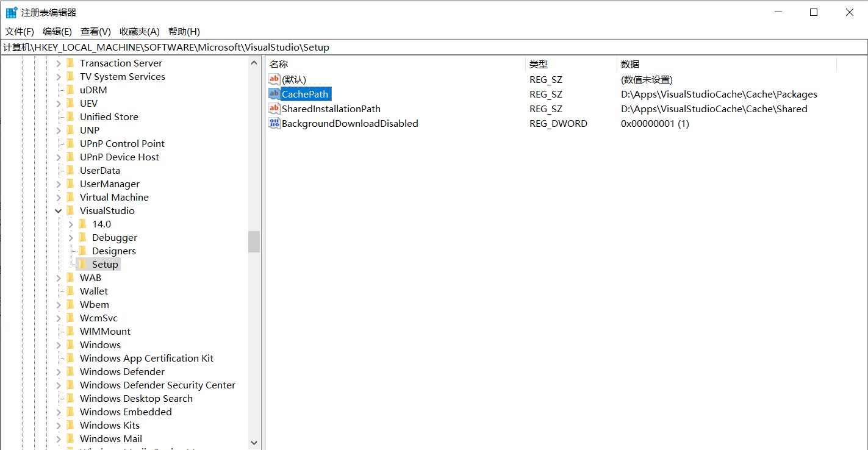The height and width of the screenshot is (450, 868).
Task: Expand Windows Defender Security Center arrow
Action: [59, 385]
